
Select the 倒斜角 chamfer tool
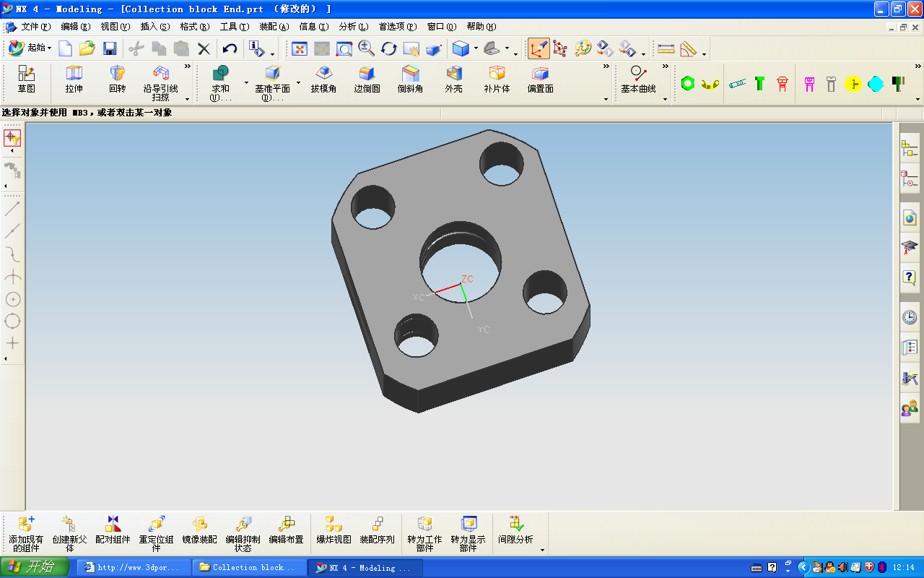tap(410, 79)
